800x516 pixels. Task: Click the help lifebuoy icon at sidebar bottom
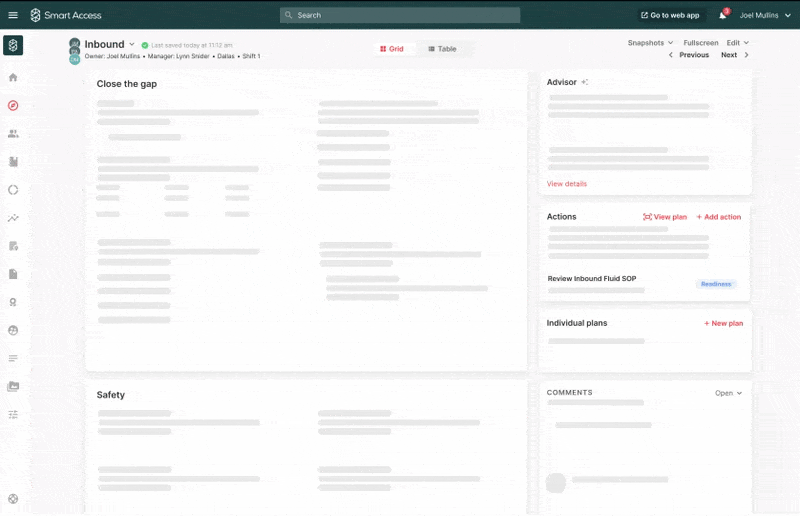coord(13,498)
